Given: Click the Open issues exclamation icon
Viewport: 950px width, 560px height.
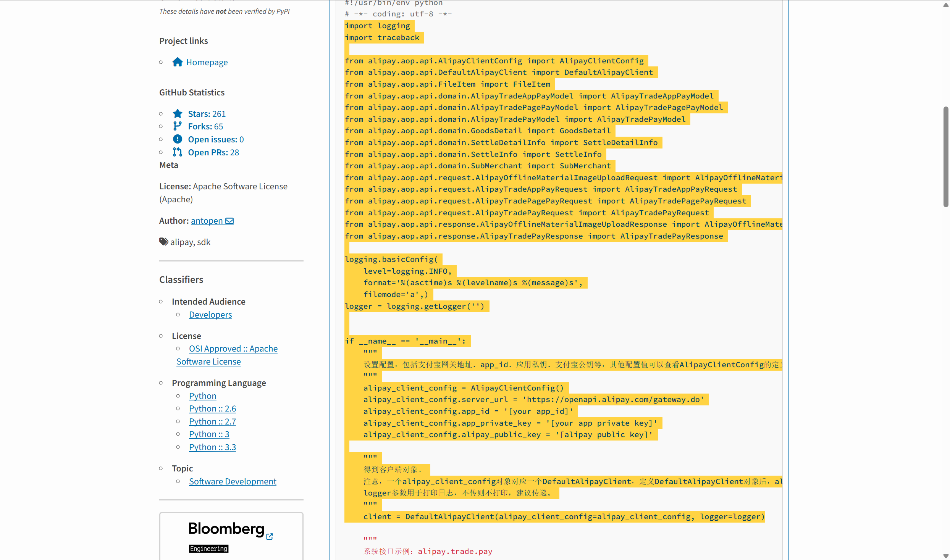Looking at the screenshot, I should 177,139.
